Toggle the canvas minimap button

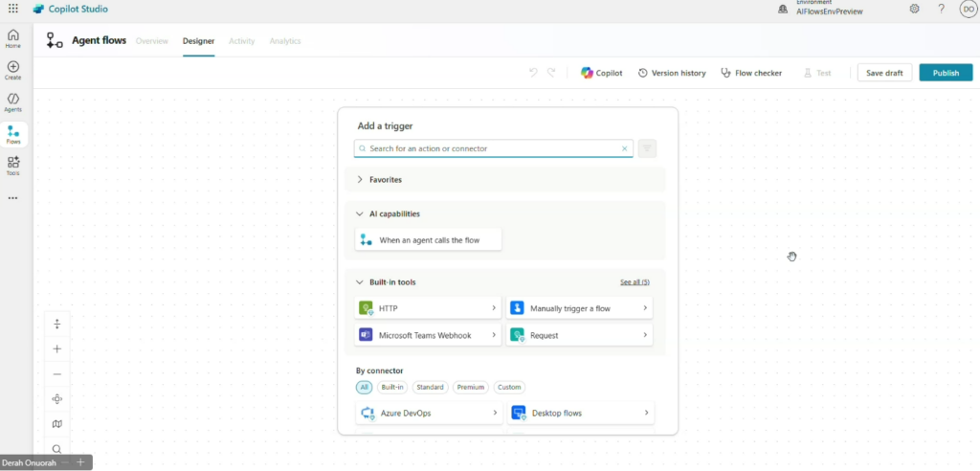click(x=57, y=424)
